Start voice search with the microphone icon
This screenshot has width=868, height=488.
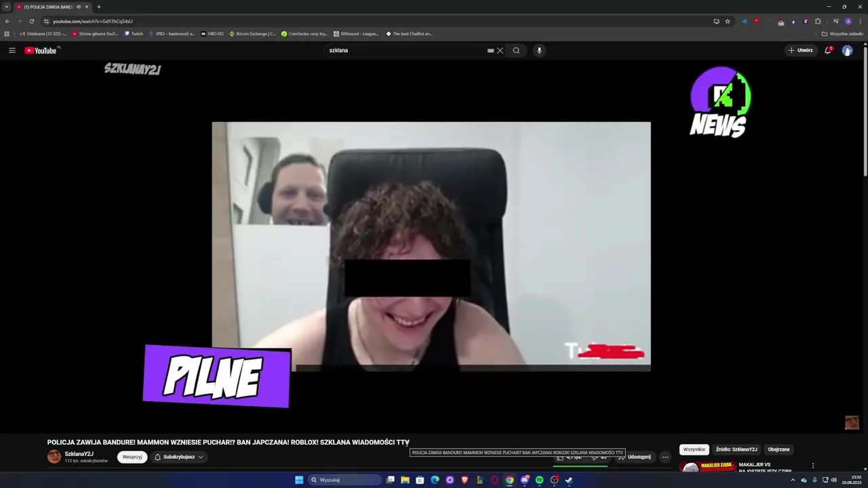coord(539,50)
